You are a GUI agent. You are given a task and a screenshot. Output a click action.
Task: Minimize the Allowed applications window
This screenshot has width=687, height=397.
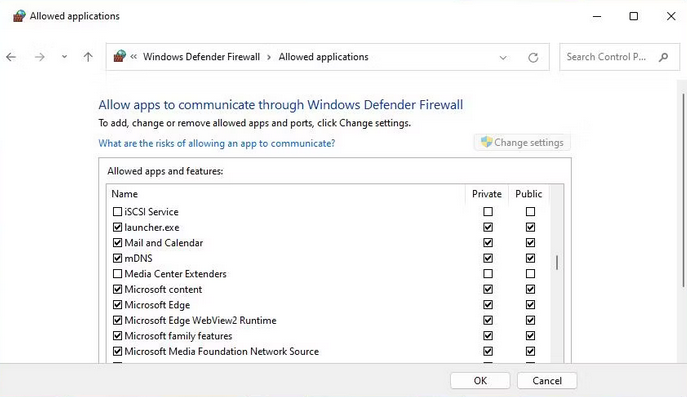point(597,16)
